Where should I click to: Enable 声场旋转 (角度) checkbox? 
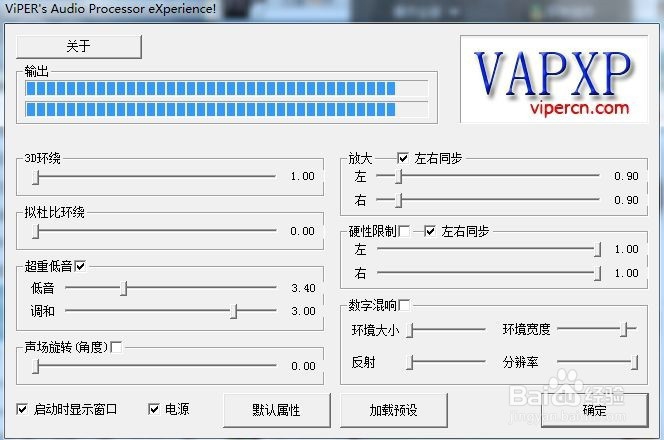tap(116, 347)
